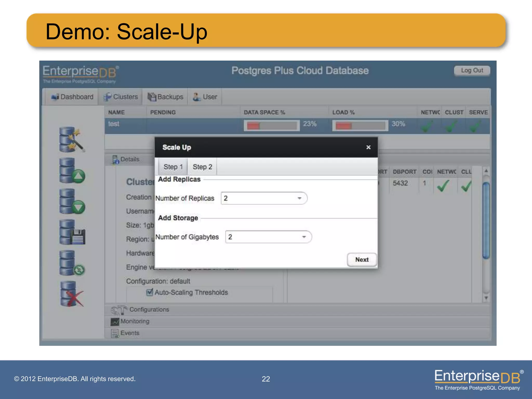Open the Details section header
This screenshot has width=532, height=399.
coord(130,159)
